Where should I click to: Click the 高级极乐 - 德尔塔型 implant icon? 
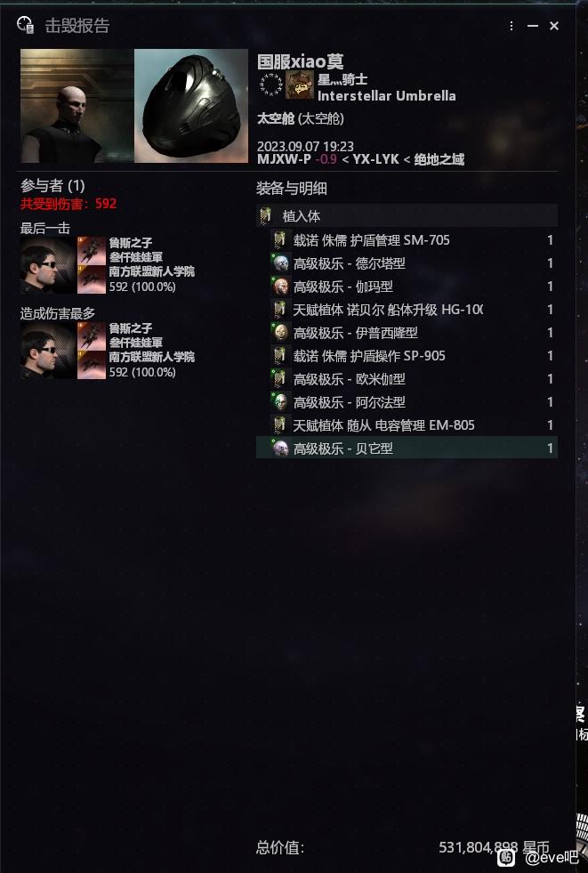point(280,263)
